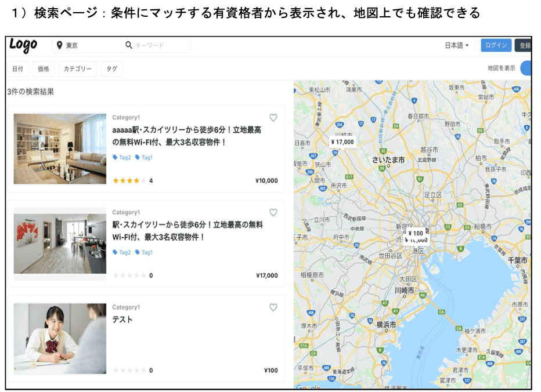The image size is (541, 392).
Task: Expand the 価格 price filter
Action: point(44,69)
